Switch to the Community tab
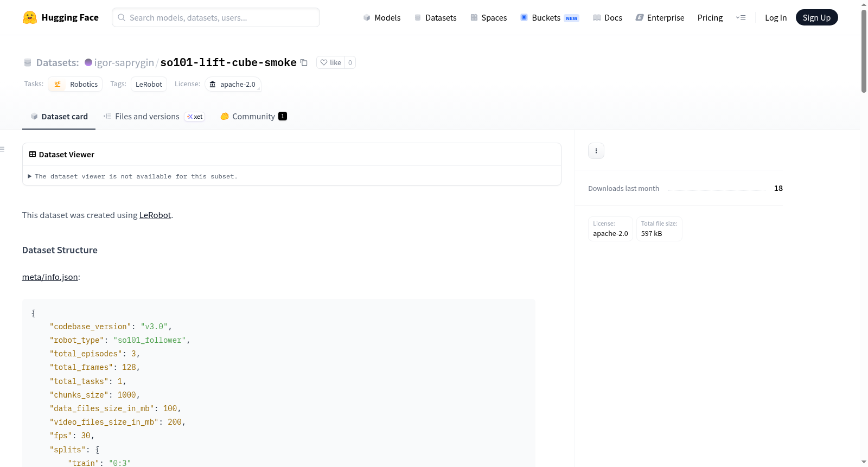Viewport: 868px width, 467px height. point(253,116)
